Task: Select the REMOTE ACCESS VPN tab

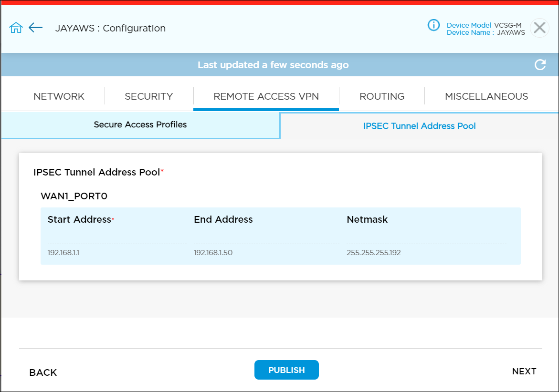Action: (266, 96)
